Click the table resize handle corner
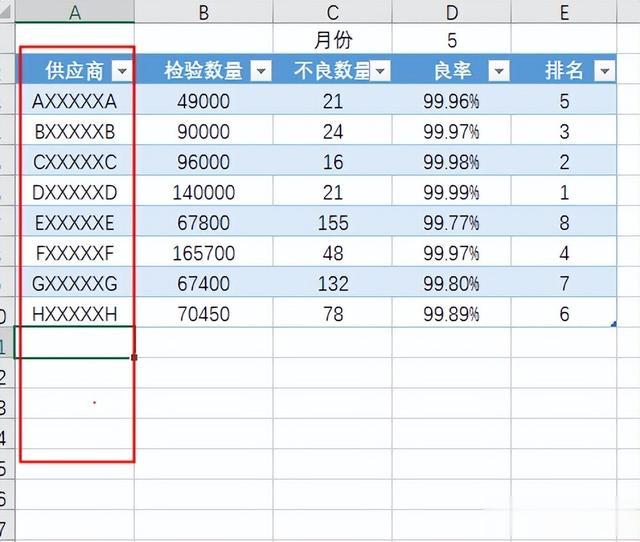The width and height of the screenshot is (640, 542). 613,324
